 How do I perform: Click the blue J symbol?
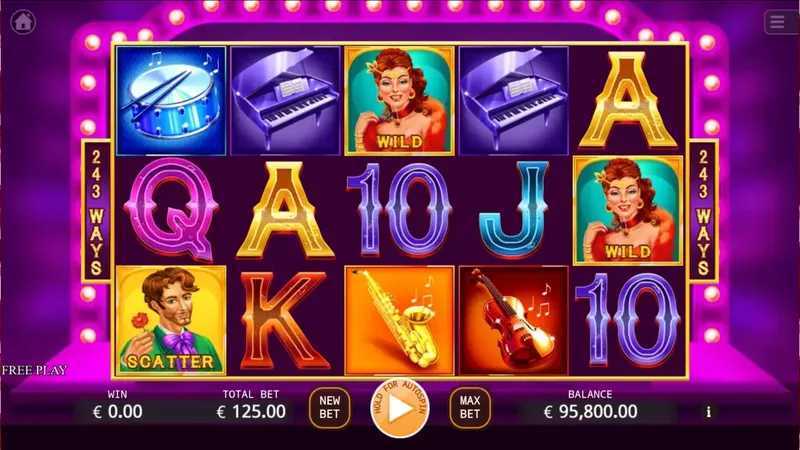coord(514,209)
